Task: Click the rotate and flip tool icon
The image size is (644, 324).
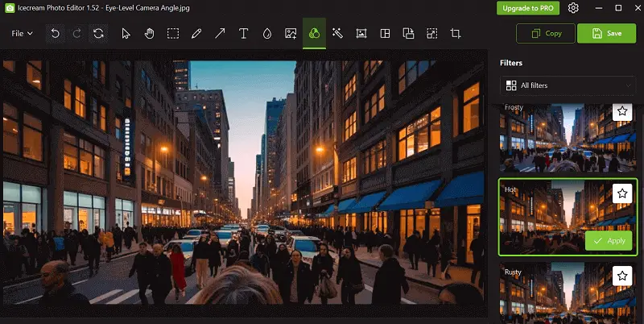Action: pyautogui.click(x=408, y=34)
